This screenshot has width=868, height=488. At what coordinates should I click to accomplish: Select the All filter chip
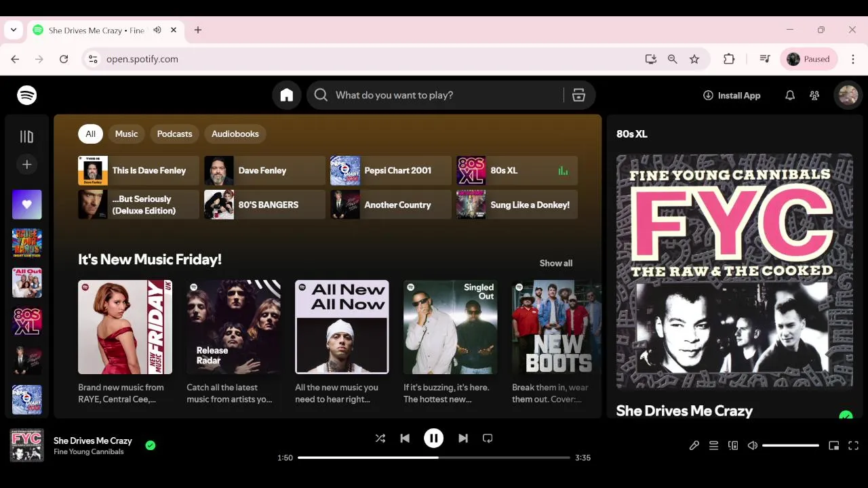pyautogui.click(x=90, y=134)
